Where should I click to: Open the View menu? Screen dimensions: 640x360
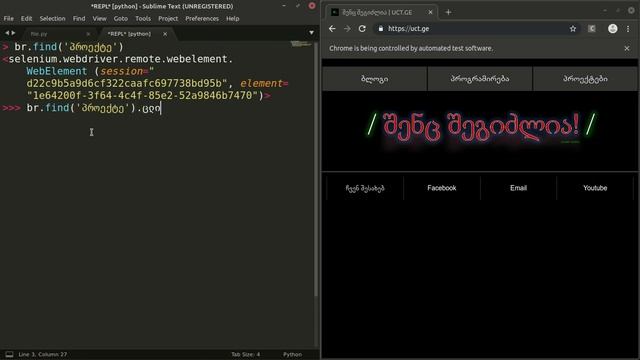coord(99,19)
